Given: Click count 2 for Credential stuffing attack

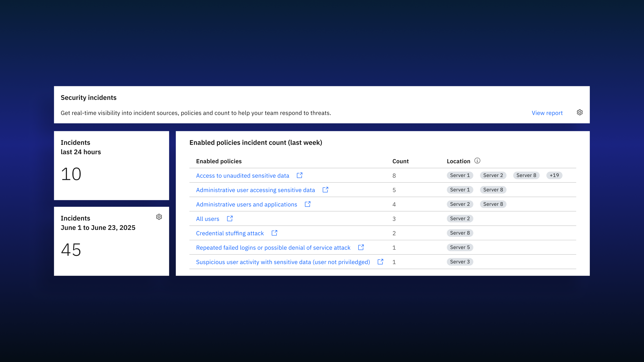Looking at the screenshot, I should [x=394, y=233].
